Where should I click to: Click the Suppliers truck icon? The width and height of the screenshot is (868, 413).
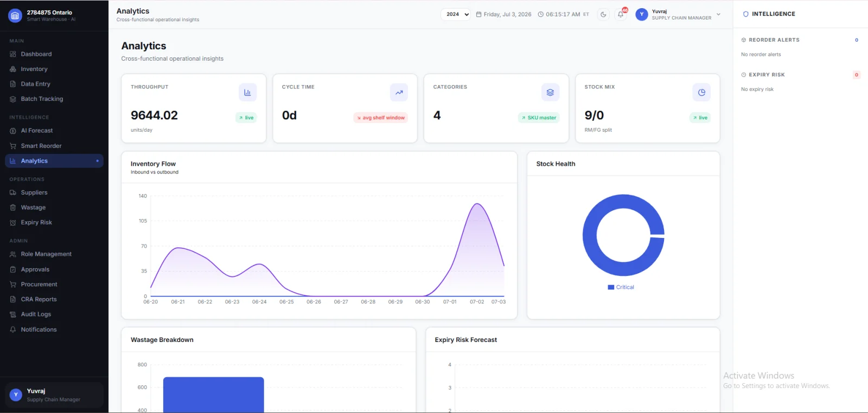click(x=13, y=192)
